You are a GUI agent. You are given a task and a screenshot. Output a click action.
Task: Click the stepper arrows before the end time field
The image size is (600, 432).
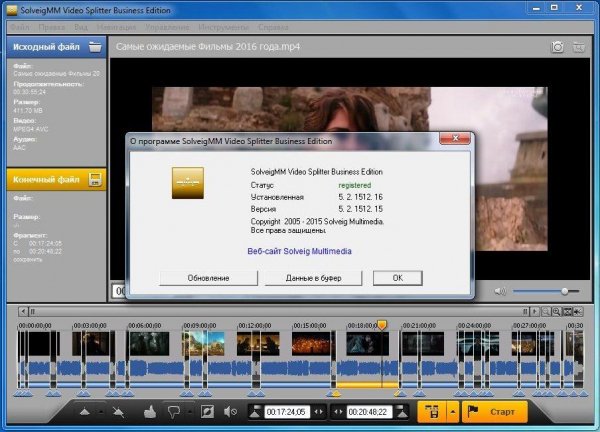click(x=338, y=412)
